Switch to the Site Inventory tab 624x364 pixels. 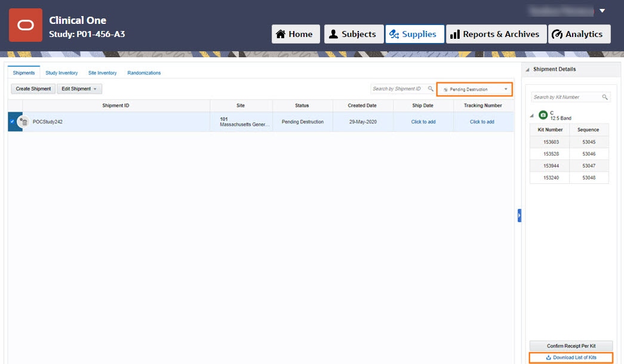(102, 73)
